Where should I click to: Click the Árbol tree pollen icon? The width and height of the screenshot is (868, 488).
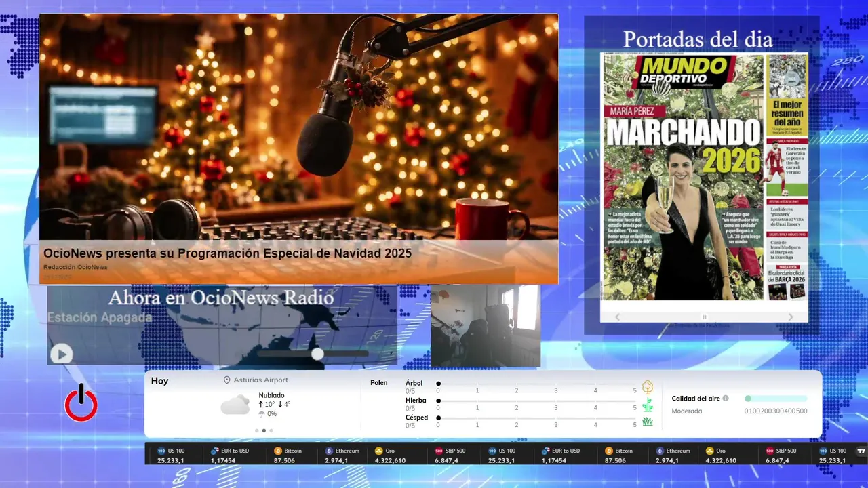[648, 387]
